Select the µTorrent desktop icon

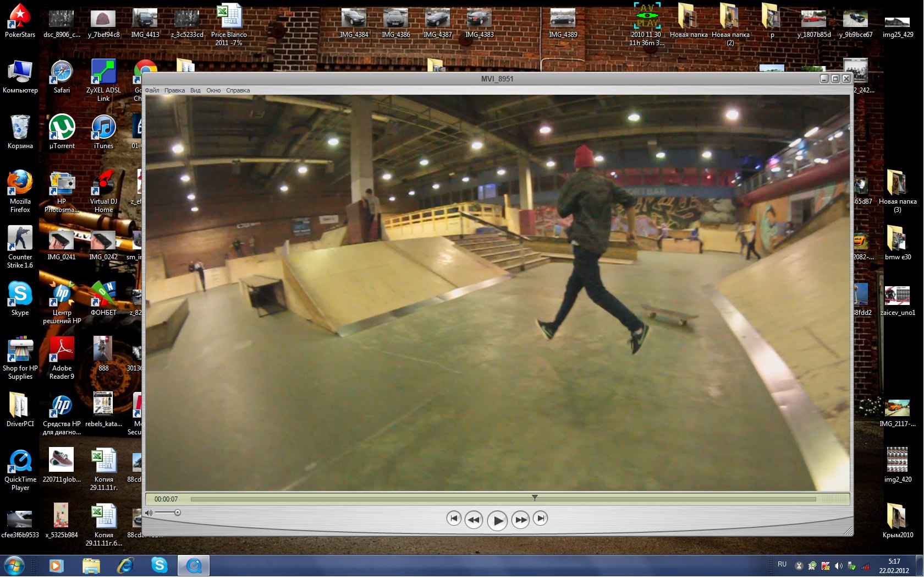tap(62, 129)
